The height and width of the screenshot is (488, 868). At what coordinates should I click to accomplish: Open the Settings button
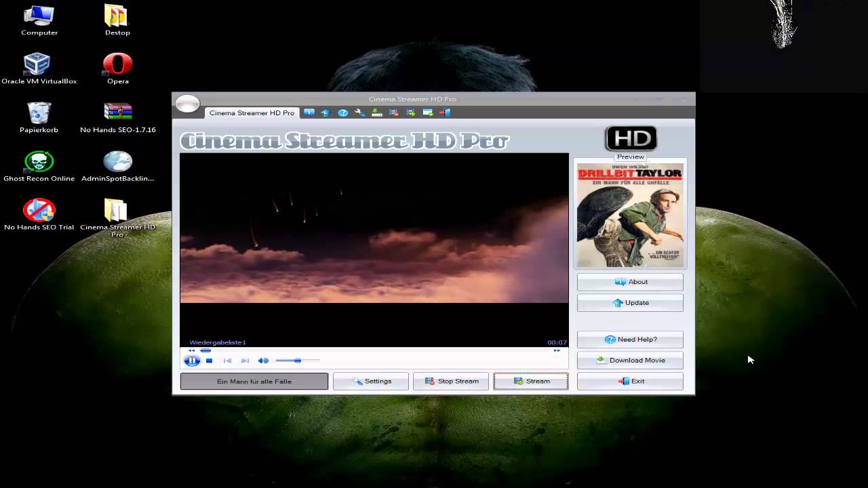371,382
